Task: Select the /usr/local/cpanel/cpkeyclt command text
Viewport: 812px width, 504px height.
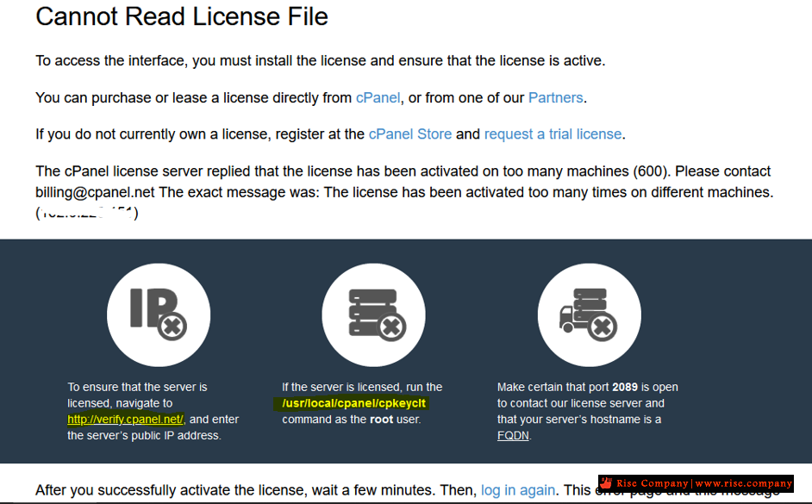Action: click(x=353, y=403)
